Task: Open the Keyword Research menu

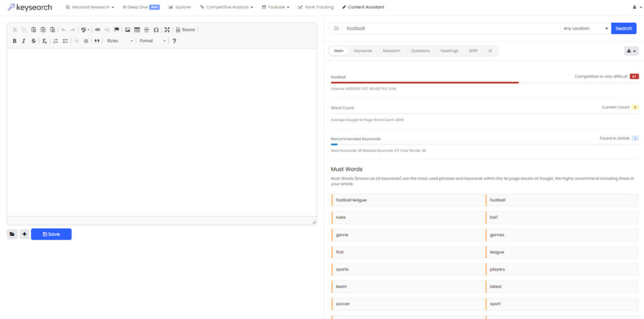Action: [90, 7]
